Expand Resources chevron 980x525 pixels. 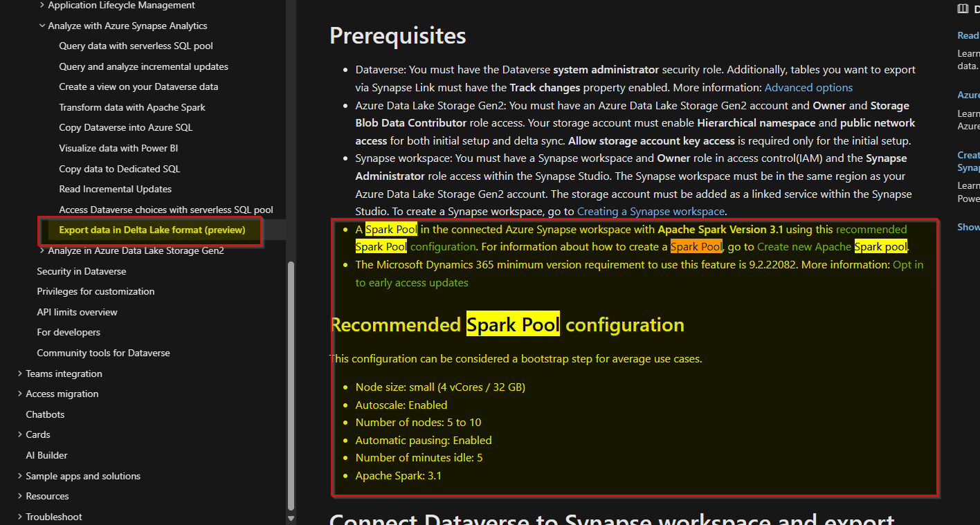tap(19, 496)
